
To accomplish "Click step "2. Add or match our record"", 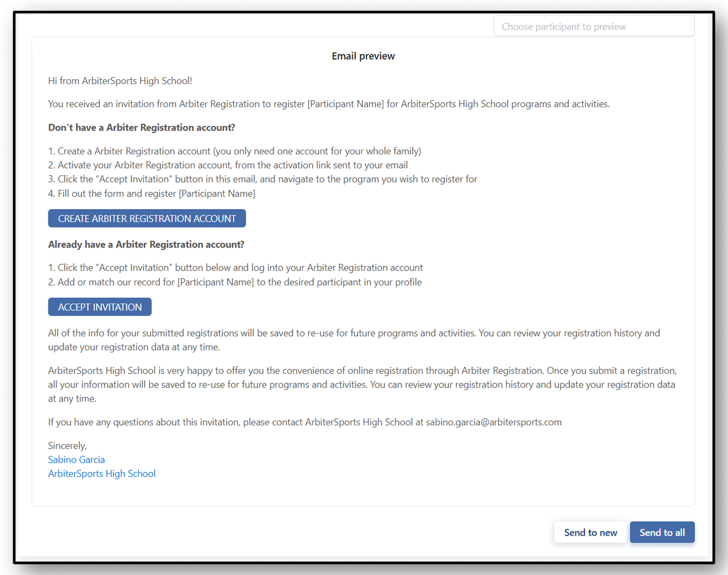I will (235, 282).
